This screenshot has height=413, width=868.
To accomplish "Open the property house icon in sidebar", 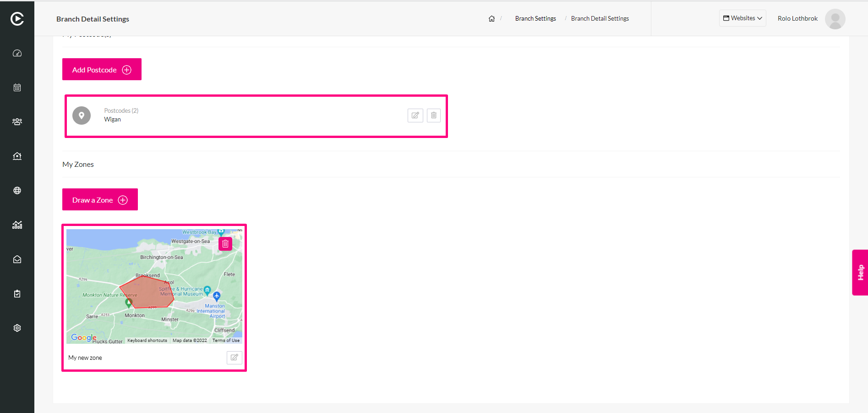I will click(x=17, y=156).
